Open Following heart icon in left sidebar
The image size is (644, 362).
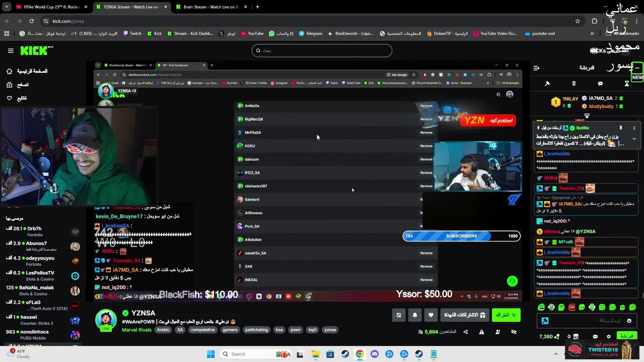(9, 98)
